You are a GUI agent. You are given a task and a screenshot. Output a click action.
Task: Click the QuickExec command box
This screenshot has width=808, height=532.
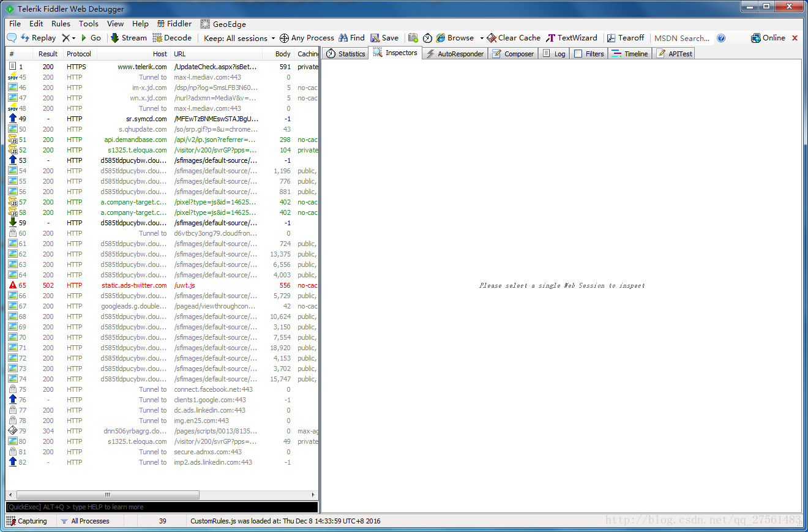[162, 507]
